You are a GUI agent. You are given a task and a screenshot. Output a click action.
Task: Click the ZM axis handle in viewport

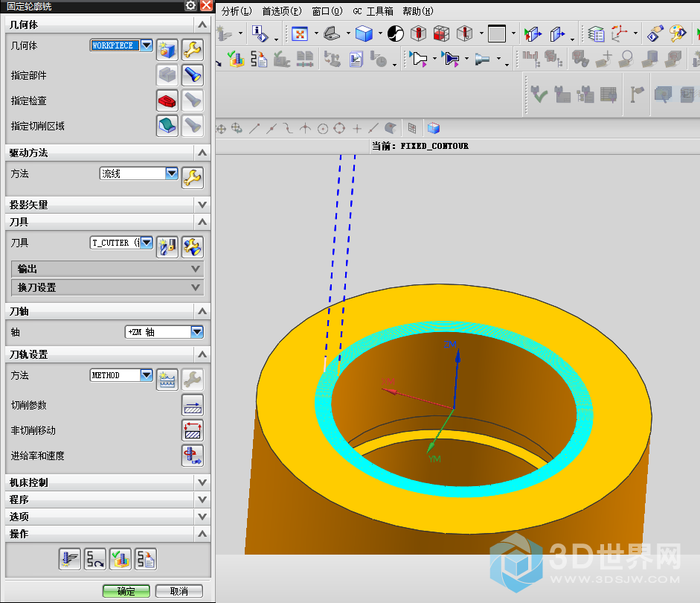(457, 356)
